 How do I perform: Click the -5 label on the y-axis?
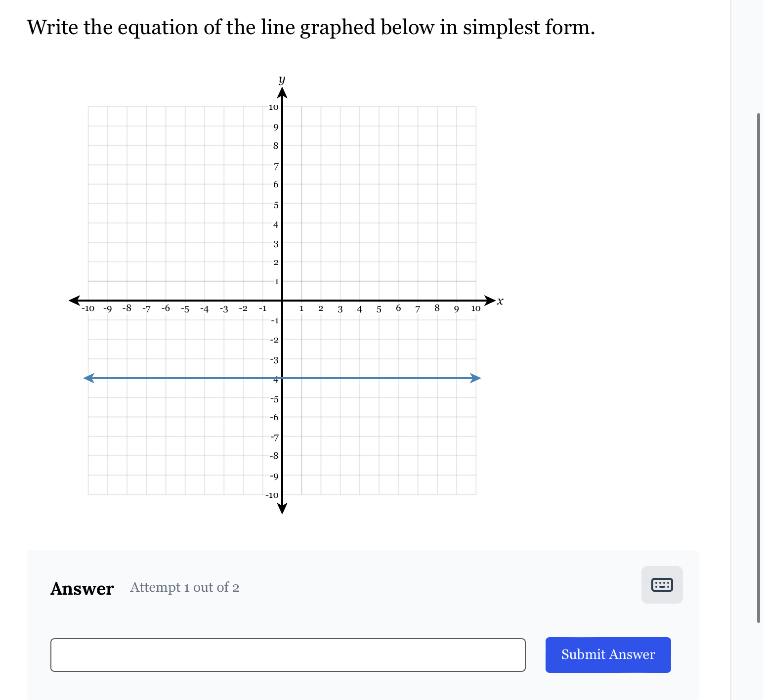point(274,399)
